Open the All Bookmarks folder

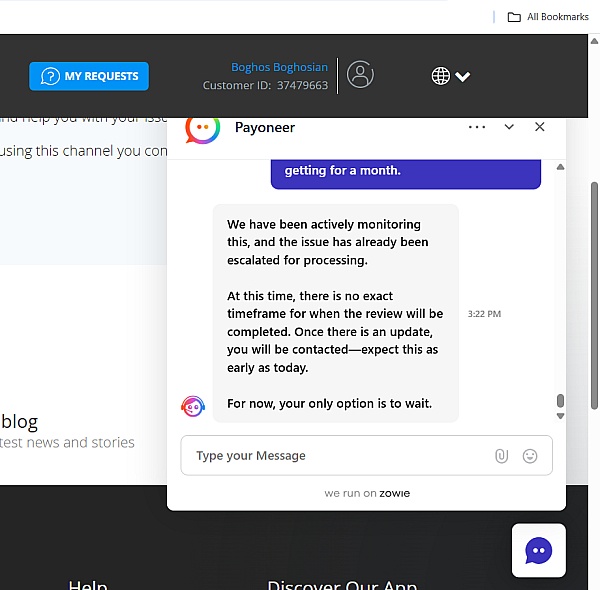click(547, 17)
